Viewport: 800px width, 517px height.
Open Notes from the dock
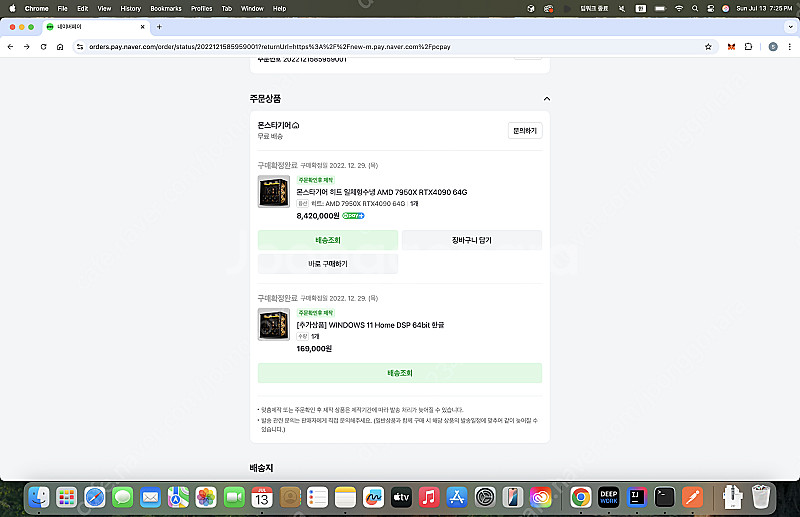pyautogui.click(x=345, y=497)
